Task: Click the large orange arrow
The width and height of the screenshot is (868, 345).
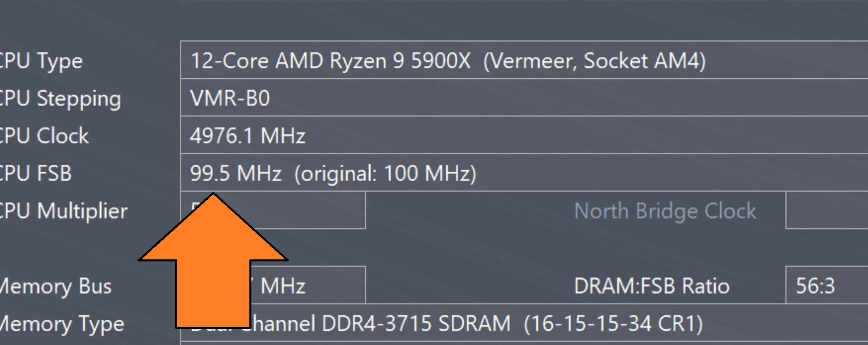Action: (213, 261)
